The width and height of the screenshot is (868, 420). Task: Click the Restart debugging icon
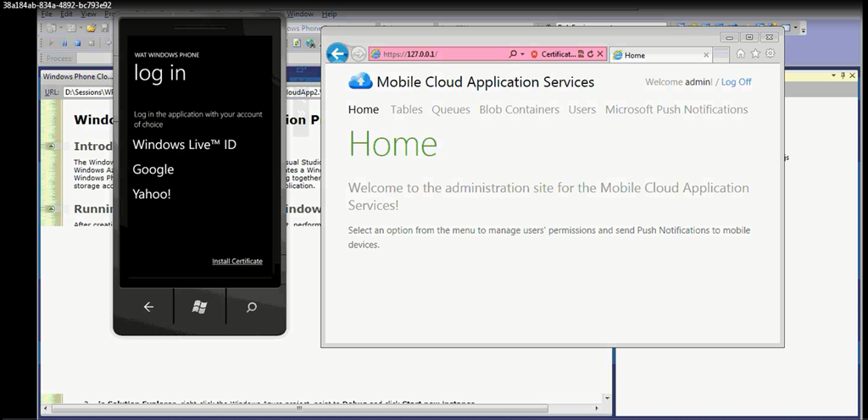[92, 43]
